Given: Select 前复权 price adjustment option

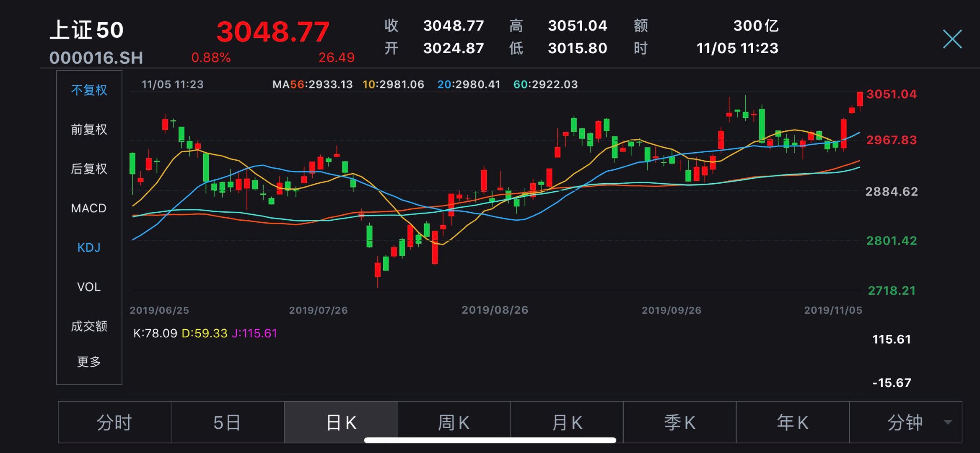Looking at the screenshot, I should click(x=89, y=129).
